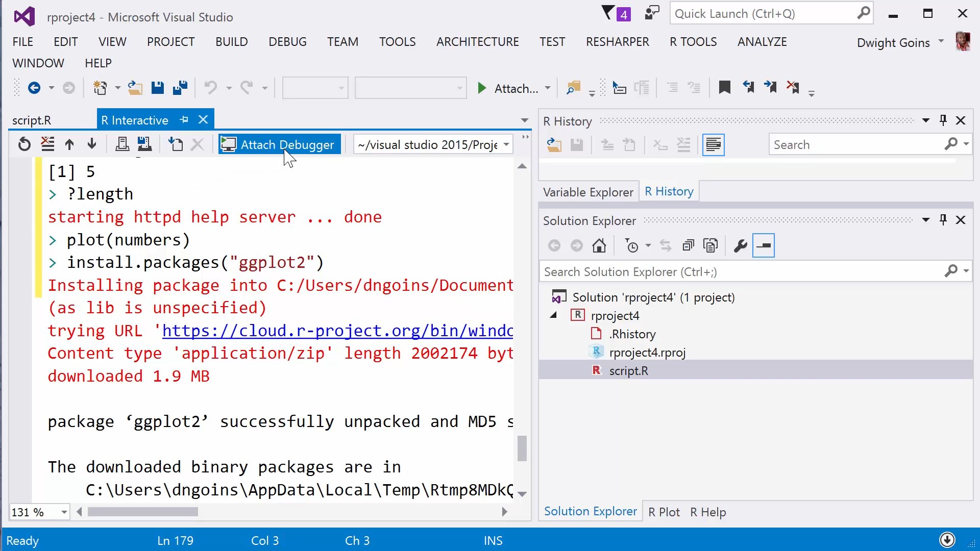The height and width of the screenshot is (551, 980).
Task: Click the New Project toolbar icon
Action: [101, 88]
